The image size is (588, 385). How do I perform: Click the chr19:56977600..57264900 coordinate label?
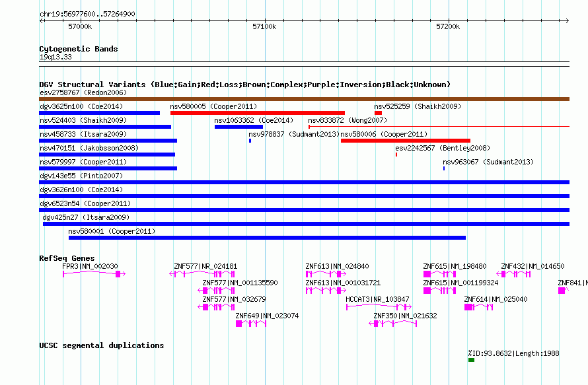[87, 14]
